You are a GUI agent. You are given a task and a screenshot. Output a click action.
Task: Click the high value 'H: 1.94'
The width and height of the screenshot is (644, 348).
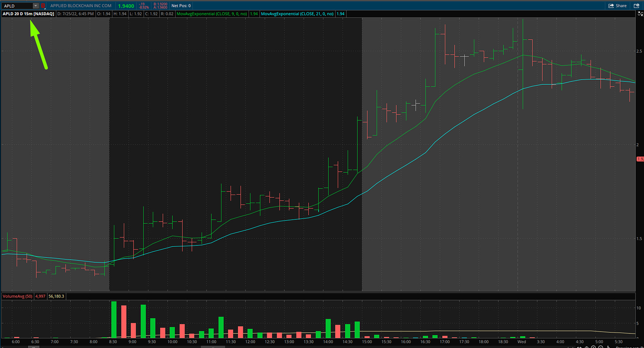[120, 14]
